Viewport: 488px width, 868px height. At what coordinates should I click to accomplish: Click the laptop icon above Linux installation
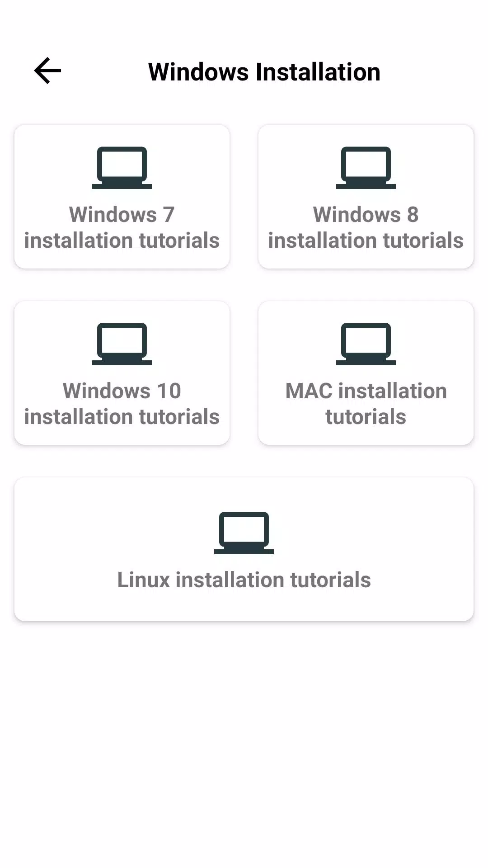point(244,533)
